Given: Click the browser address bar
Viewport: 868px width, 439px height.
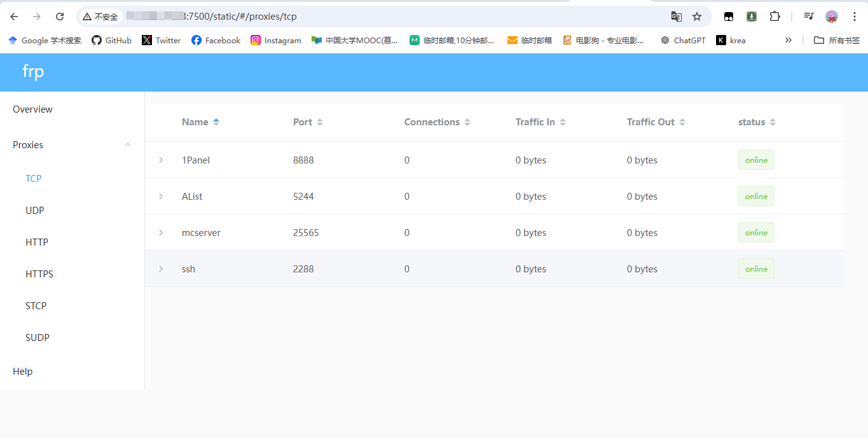Looking at the screenshot, I should coord(382,17).
